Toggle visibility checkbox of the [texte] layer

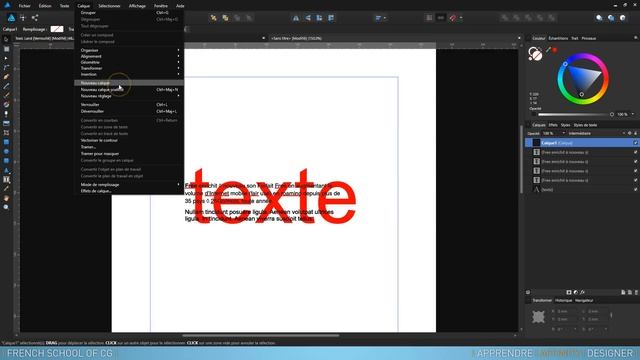pos(636,189)
